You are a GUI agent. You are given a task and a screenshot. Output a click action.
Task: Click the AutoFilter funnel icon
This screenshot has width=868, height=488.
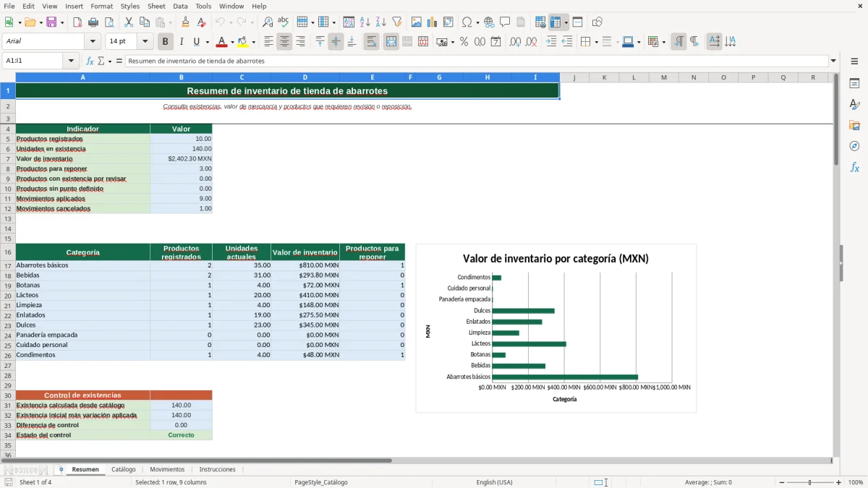tap(397, 22)
